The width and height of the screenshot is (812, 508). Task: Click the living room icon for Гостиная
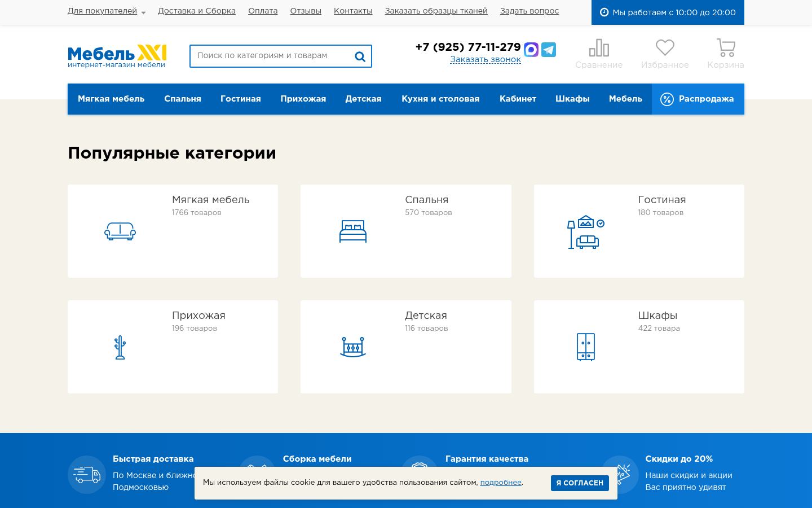click(586, 231)
